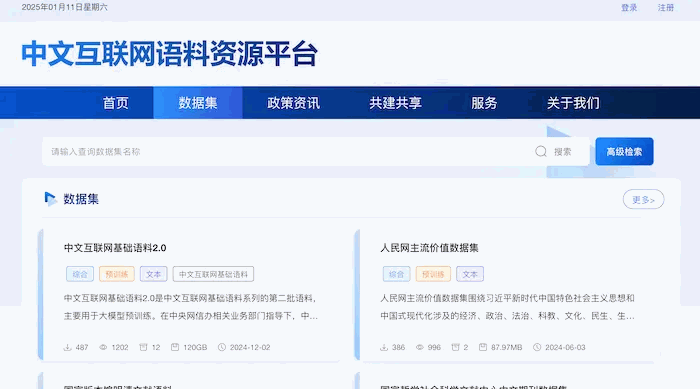Go to 共建共享 in the nav bar
The image size is (700, 389).
395,103
